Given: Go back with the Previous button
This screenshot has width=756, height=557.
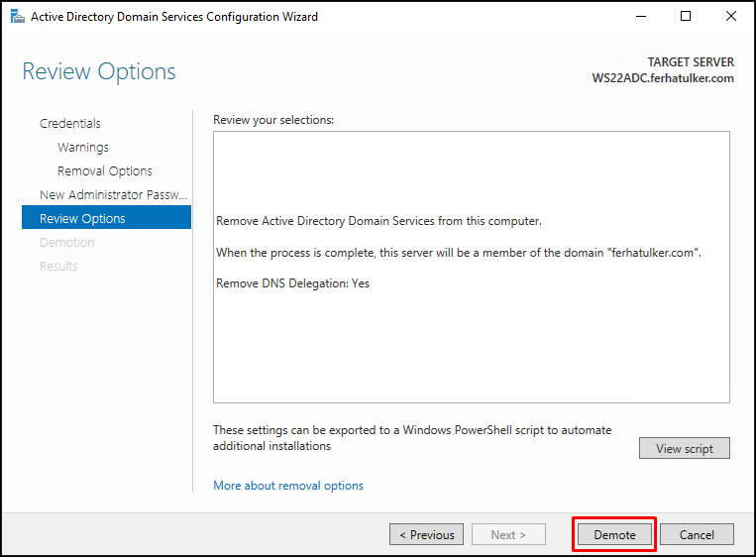Looking at the screenshot, I should 426,534.
